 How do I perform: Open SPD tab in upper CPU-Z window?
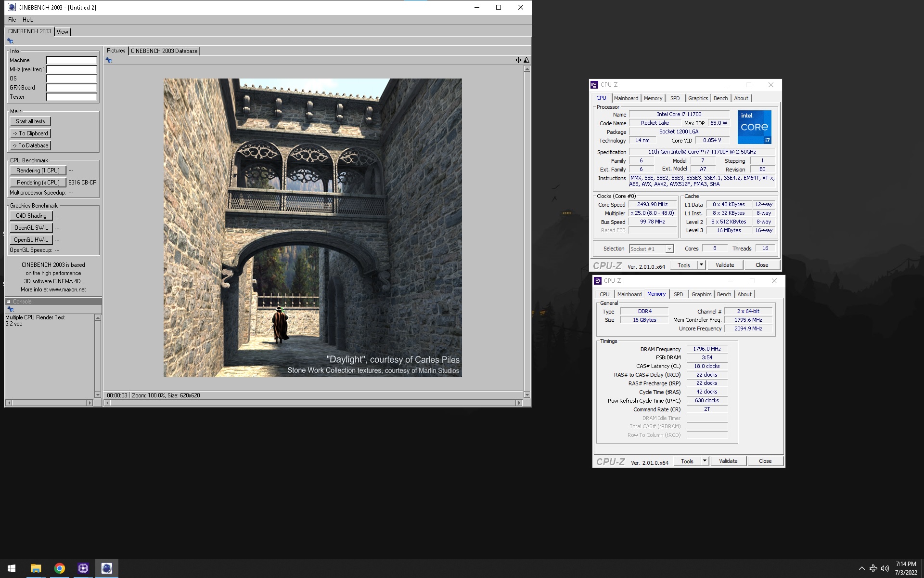coord(675,98)
